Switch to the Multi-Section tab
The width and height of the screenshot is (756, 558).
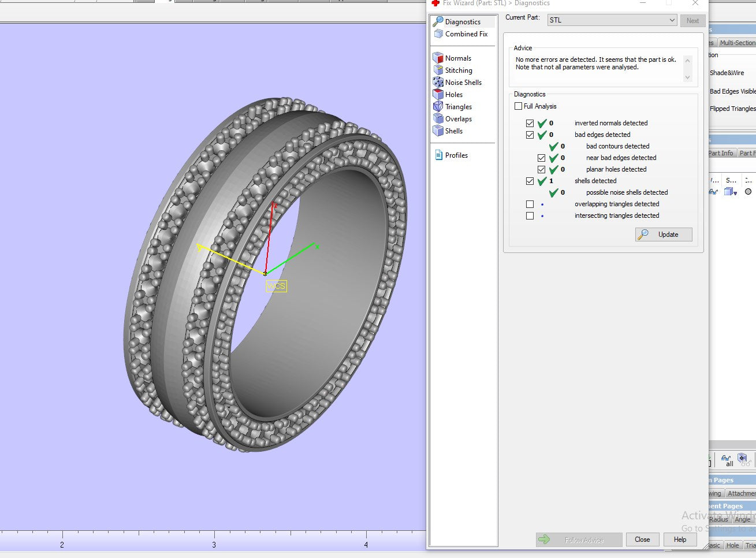click(737, 43)
